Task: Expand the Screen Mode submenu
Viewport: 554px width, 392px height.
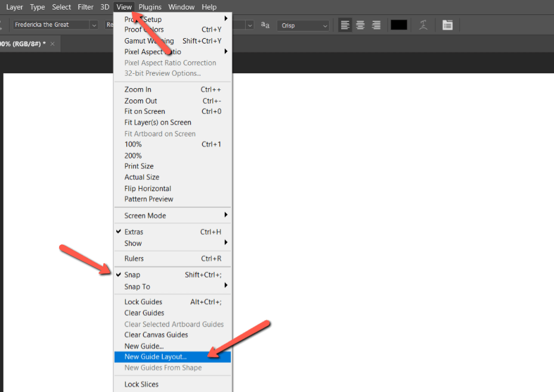Action: pyautogui.click(x=145, y=216)
